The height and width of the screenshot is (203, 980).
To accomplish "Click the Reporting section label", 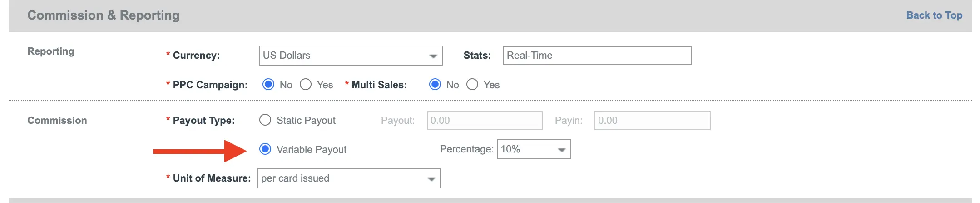I will [x=51, y=51].
